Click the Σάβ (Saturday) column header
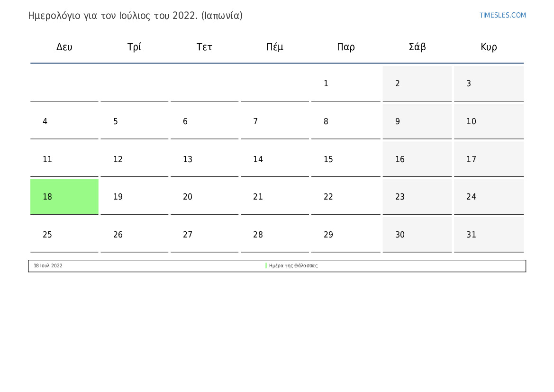Image resolution: width=554 pixels, height=392 pixels. (x=417, y=47)
